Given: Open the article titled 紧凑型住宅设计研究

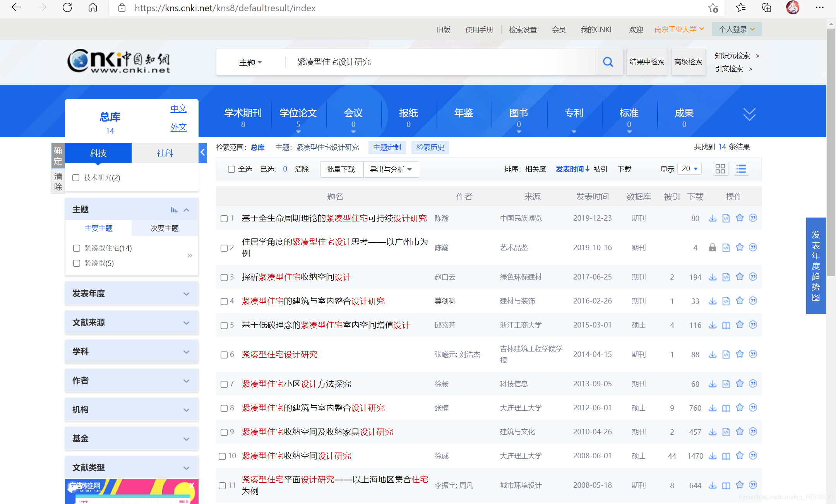Looking at the screenshot, I should [x=279, y=355].
